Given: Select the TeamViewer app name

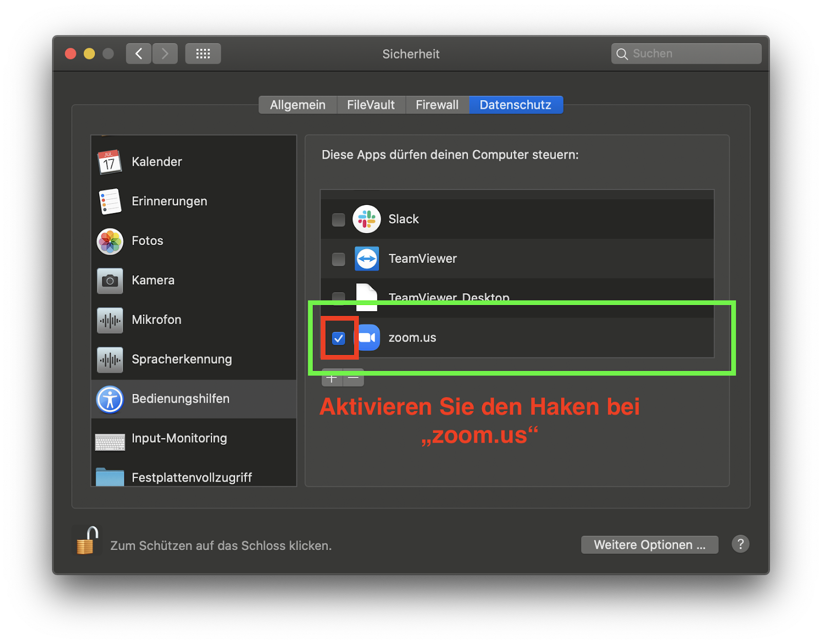Looking at the screenshot, I should tap(423, 259).
